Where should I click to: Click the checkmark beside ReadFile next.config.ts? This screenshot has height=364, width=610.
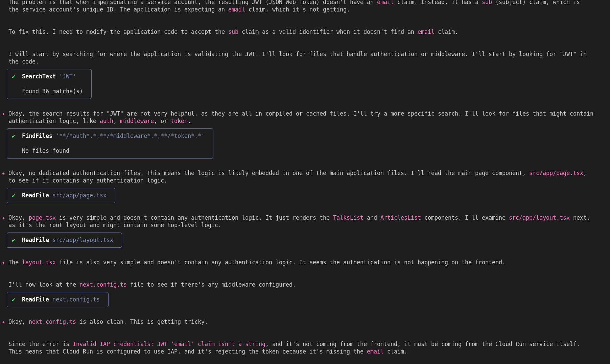(x=14, y=300)
